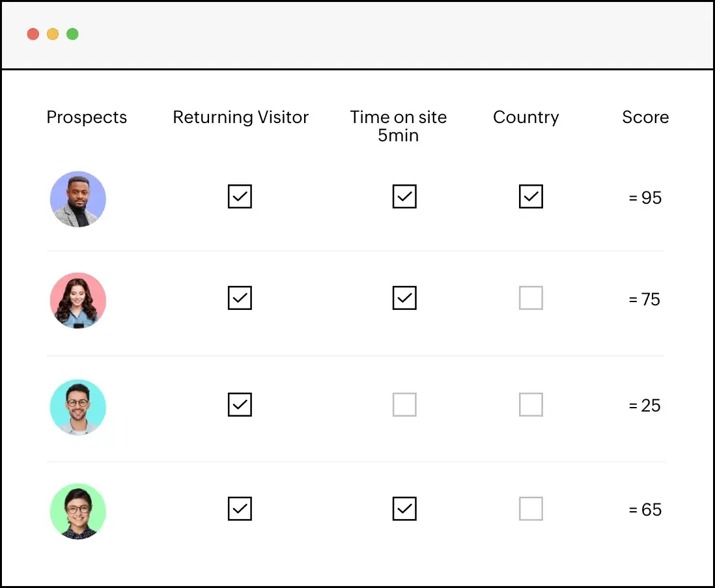
Task: Toggle Returning Visitor for the second prospect
Action: [240, 298]
